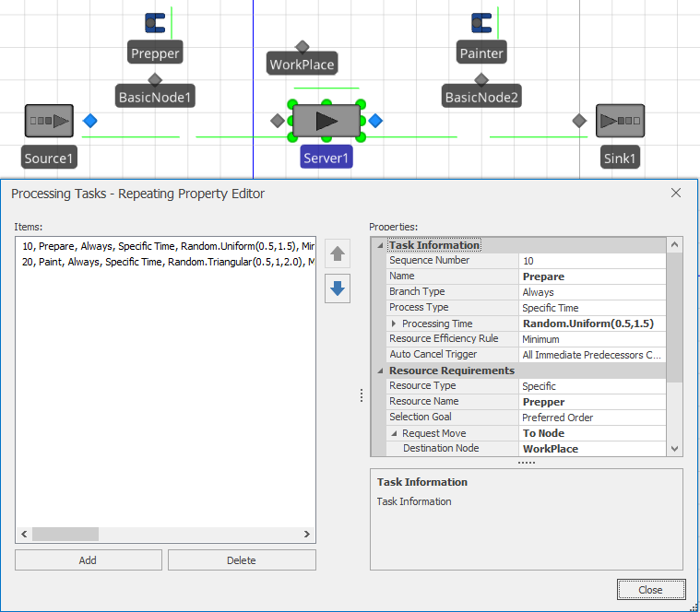The width and height of the screenshot is (700, 612).
Task: Close dialog with the X button
Action: (676, 193)
